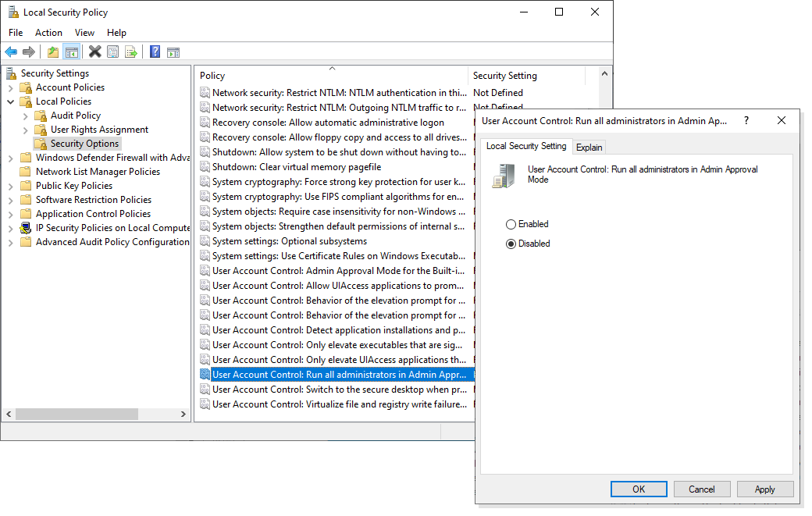This screenshot has height=516, width=812.
Task: Expand the Account Policies tree node
Action: point(10,88)
